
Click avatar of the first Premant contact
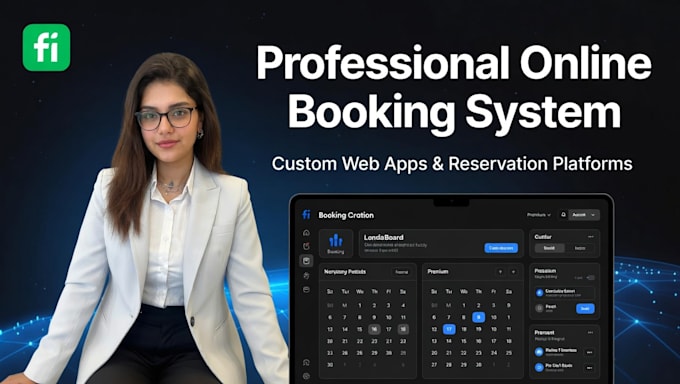[539, 352]
